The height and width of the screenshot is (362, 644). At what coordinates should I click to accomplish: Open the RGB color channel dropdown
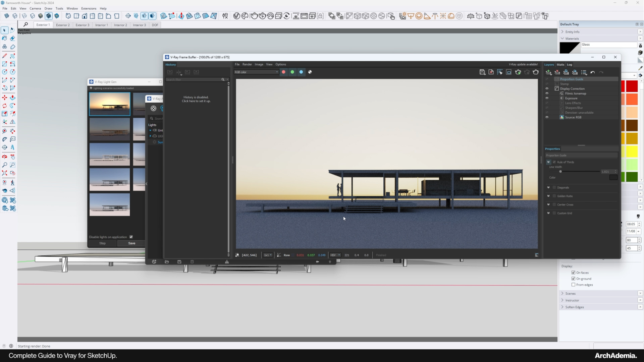(x=256, y=72)
